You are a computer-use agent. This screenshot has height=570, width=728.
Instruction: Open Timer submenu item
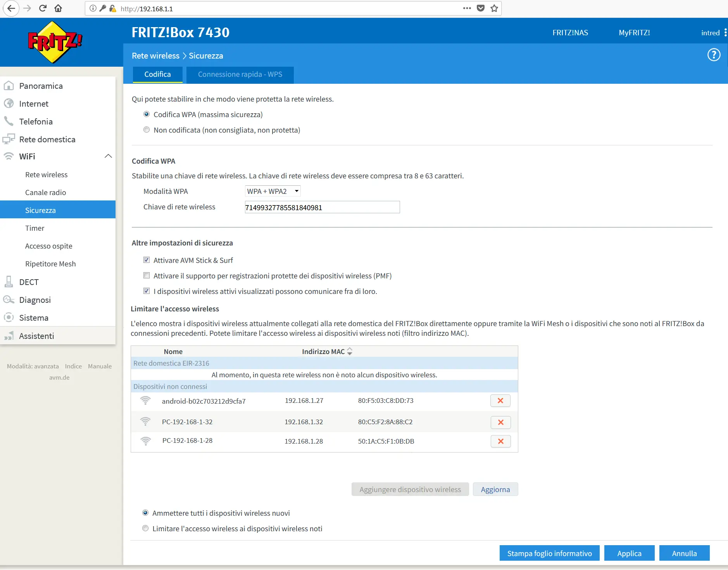(35, 228)
